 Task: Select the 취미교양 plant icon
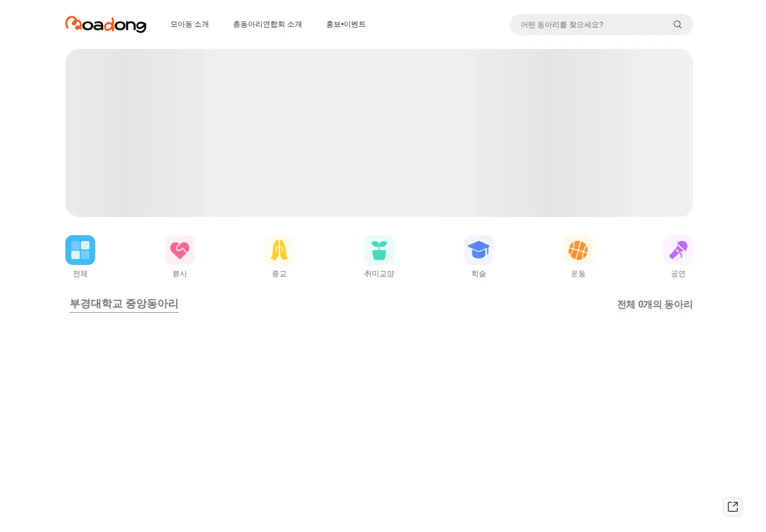379,250
